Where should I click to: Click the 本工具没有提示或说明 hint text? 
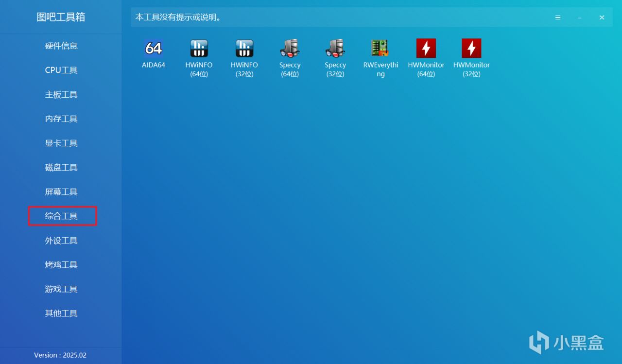click(x=178, y=17)
